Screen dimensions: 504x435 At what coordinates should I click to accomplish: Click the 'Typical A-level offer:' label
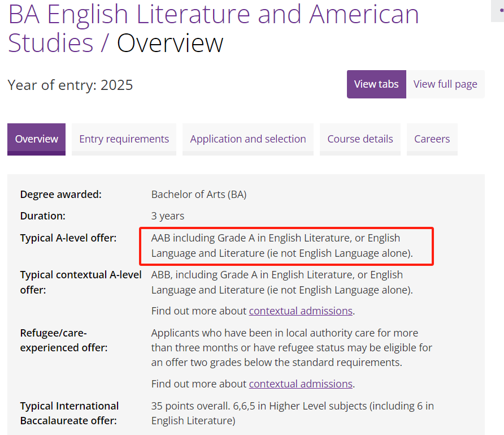[x=68, y=238]
